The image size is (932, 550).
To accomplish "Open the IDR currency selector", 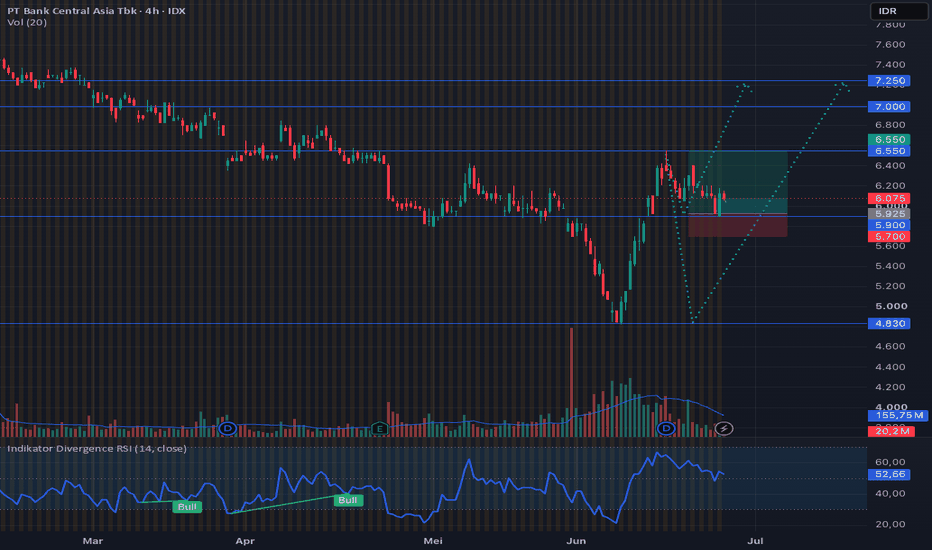I will pyautogui.click(x=898, y=11).
